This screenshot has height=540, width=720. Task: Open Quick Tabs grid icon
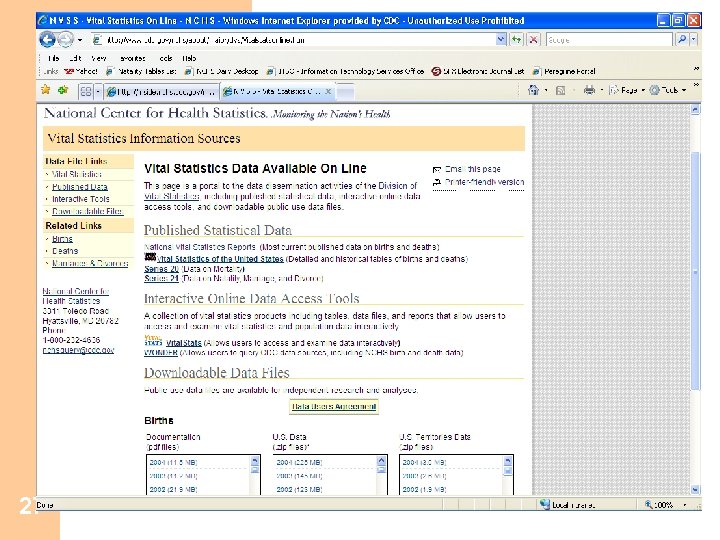[x=86, y=91]
